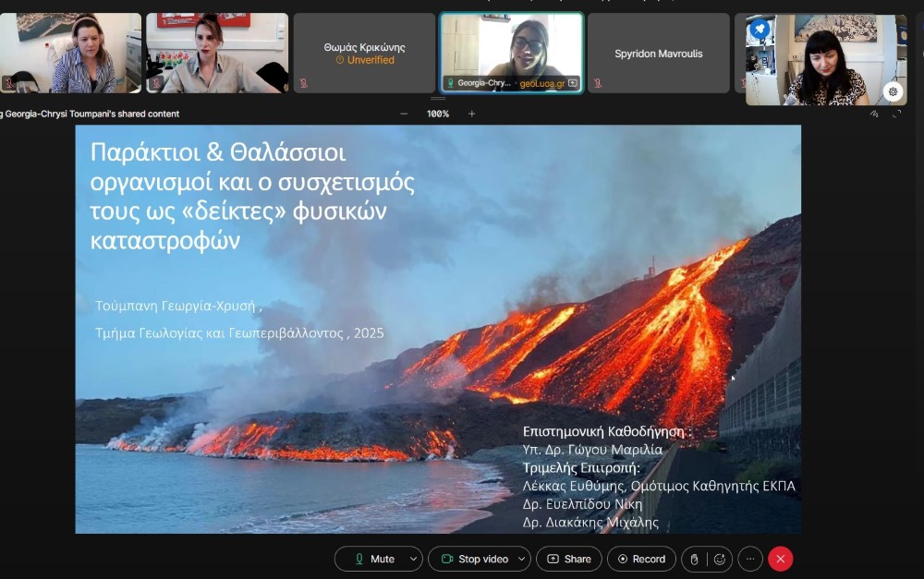Open the emoji reactions picker
This screenshot has width=924, height=579.
[718, 559]
